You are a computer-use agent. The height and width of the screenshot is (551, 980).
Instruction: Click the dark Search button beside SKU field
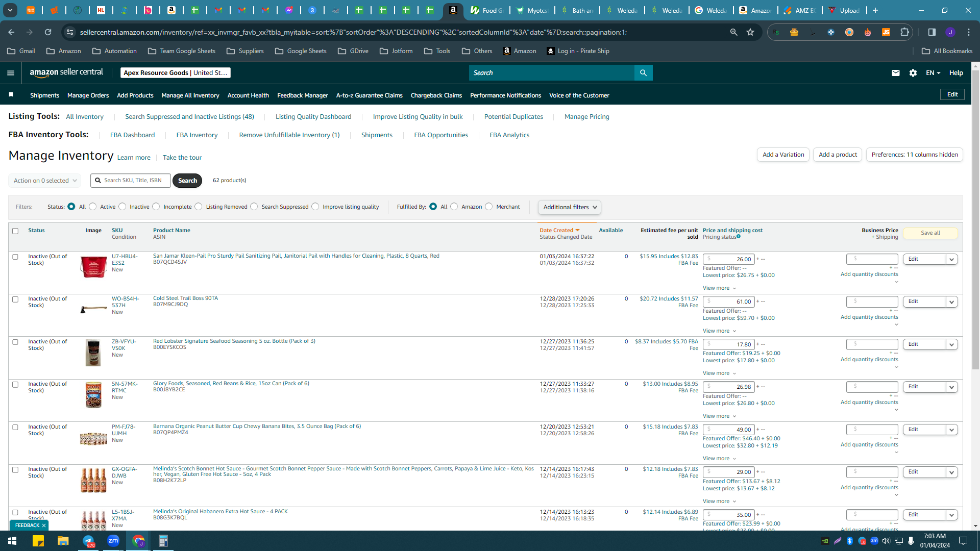coord(187,181)
